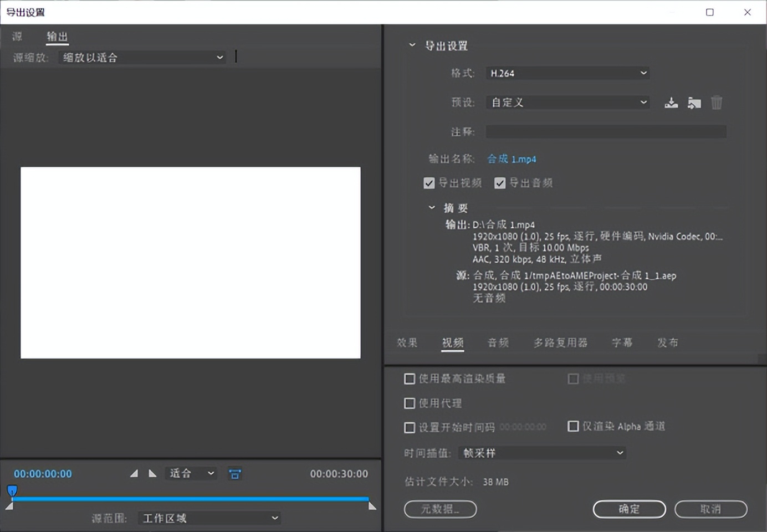Click the 确定 button

629,509
